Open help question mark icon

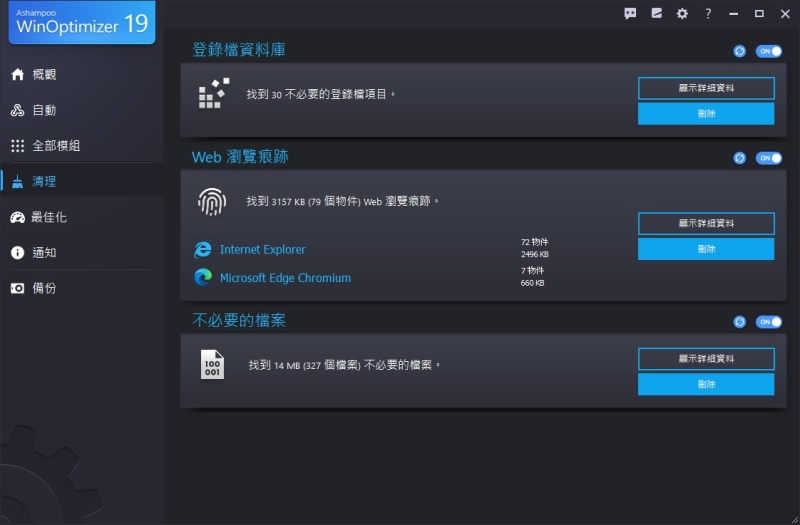[x=708, y=14]
